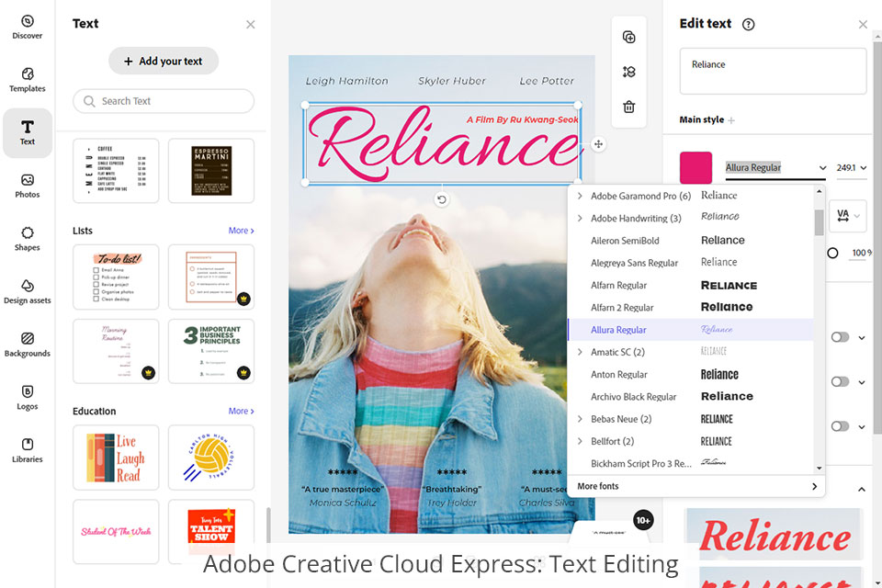Select the Student Of The Week template
Screen dimensions: 882x588
point(116,531)
